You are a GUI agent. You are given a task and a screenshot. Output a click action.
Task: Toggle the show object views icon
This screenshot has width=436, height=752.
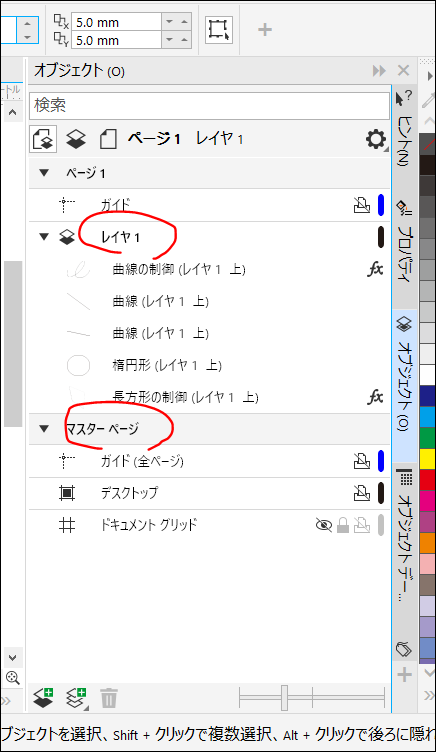pos(43,140)
